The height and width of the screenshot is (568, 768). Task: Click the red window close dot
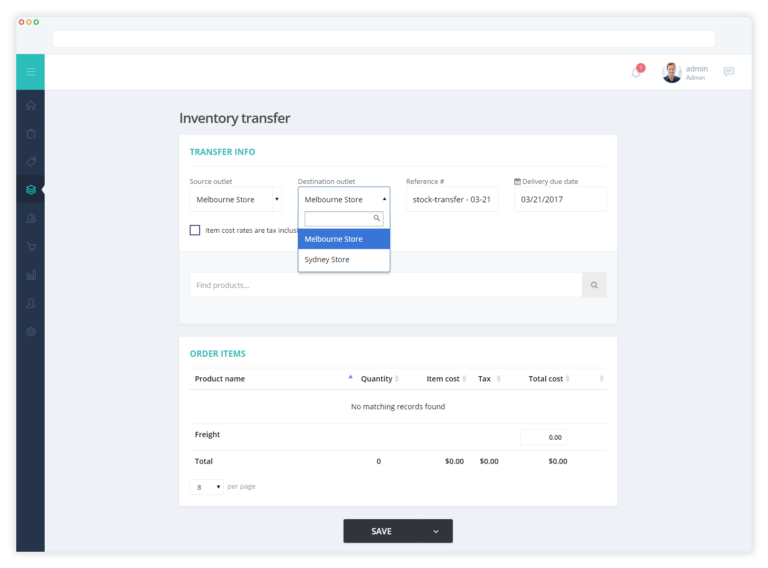21,22
